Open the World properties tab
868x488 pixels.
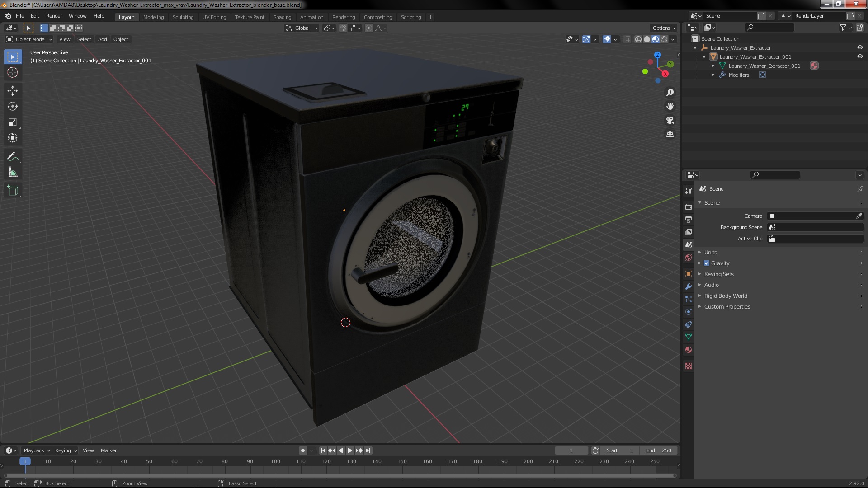point(688,258)
